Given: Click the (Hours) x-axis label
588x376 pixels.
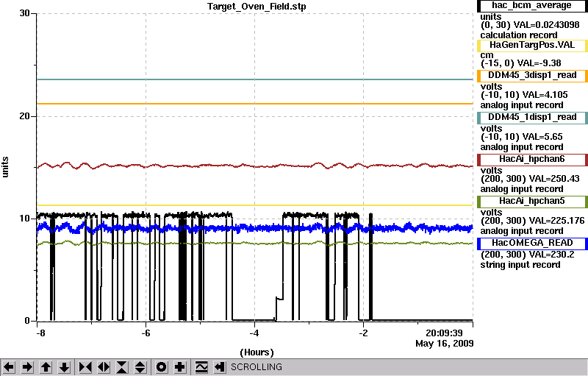Looking at the screenshot, I should (257, 352).
